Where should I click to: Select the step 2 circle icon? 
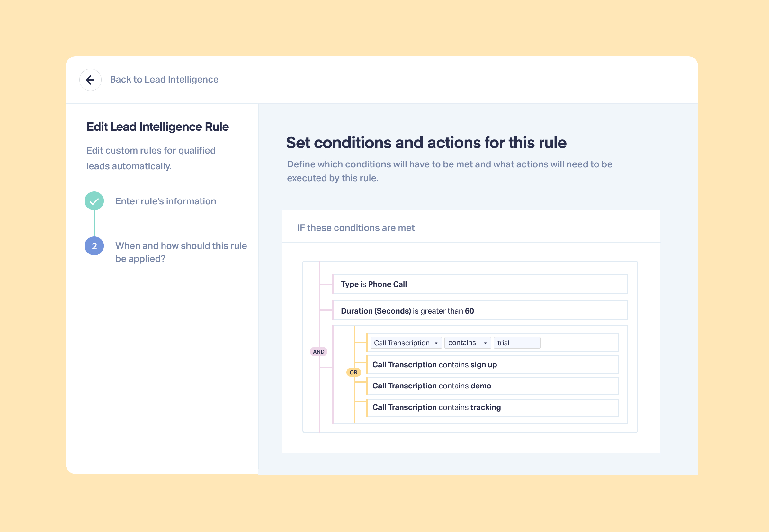[x=94, y=246]
